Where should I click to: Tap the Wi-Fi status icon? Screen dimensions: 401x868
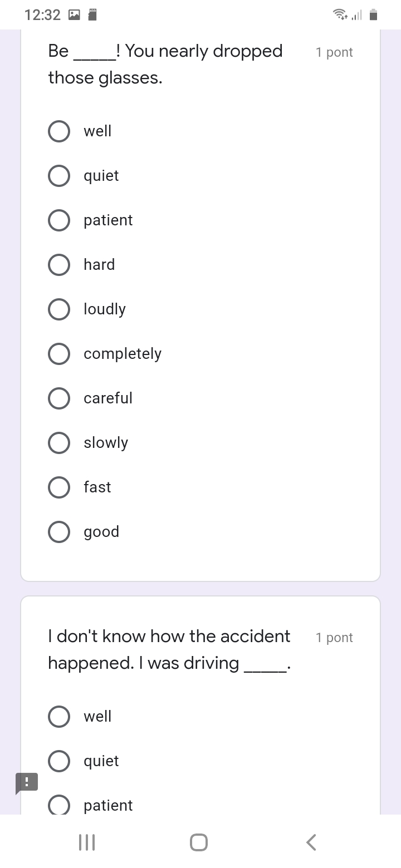click(x=339, y=15)
